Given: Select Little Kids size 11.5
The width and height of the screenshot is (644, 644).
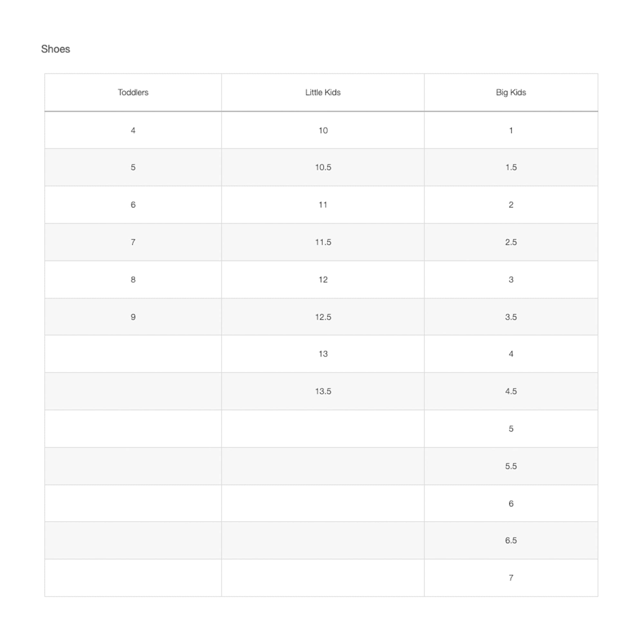Looking at the screenshot, I should tap(323, 242).
